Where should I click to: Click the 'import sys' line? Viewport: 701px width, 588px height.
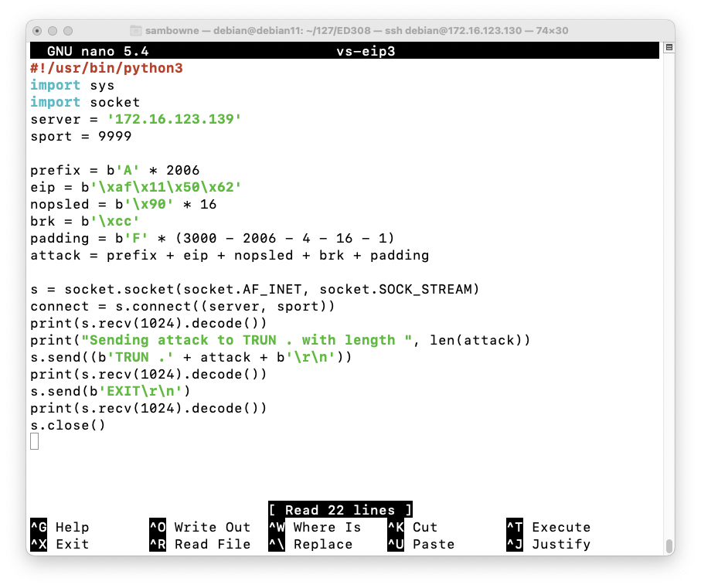73,85
